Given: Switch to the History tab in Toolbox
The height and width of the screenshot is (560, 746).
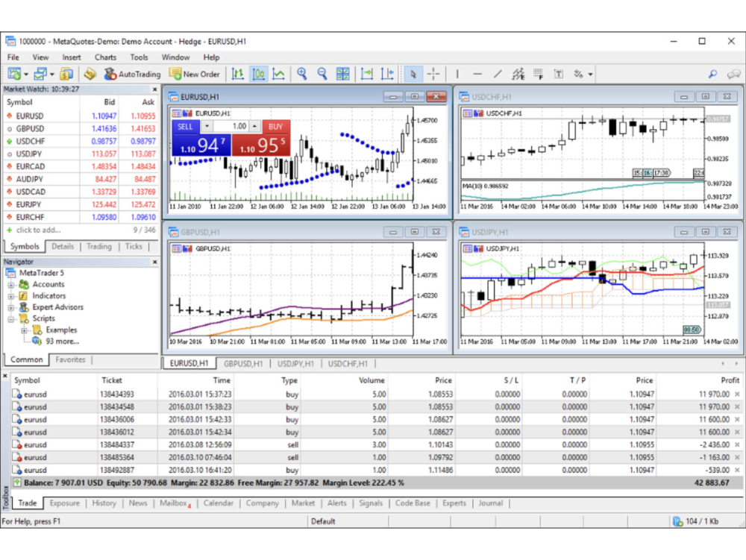Looking at the screenshot, I should pyautogui.click(x=104, y=503).
